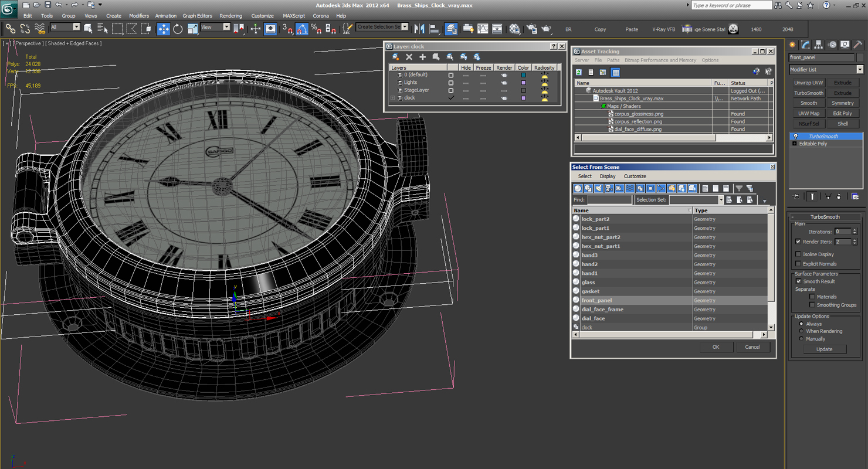Select the Link tool in main toolbar
The image size is (868, 469).
click(x=11, y=29)
